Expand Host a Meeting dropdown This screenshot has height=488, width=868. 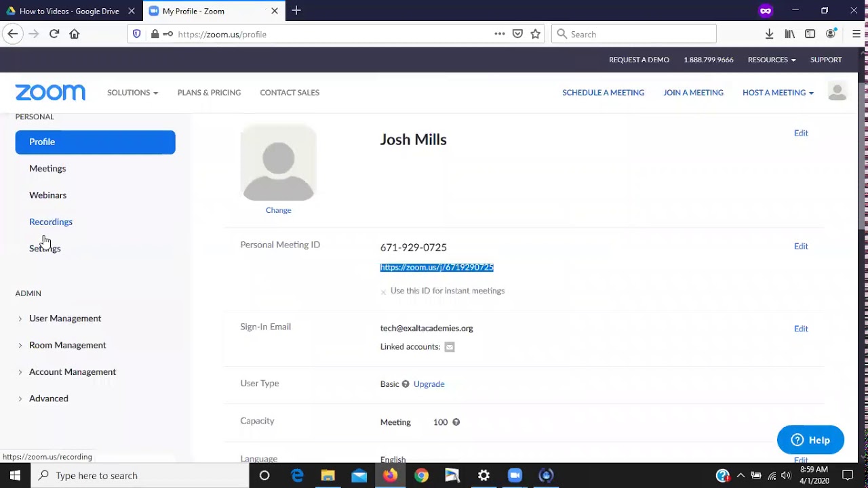[x=778, y=92]
